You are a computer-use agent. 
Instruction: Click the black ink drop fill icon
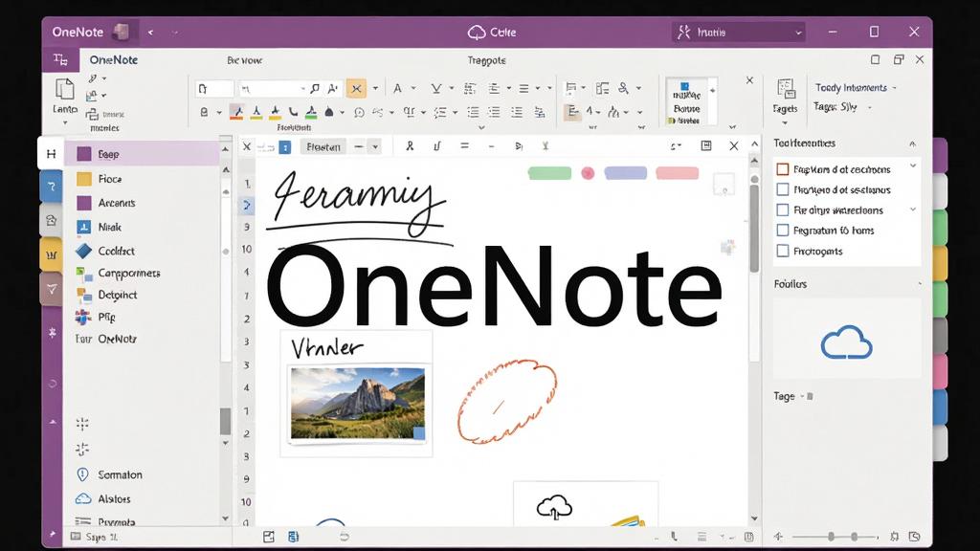coord(329,113)
